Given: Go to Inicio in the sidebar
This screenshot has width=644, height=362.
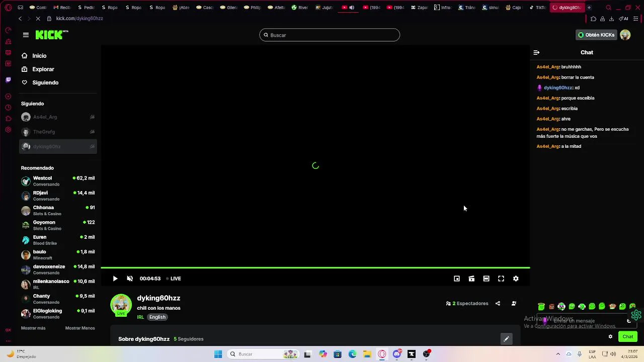Looking at the screenshot, I should tap(34, 56).
